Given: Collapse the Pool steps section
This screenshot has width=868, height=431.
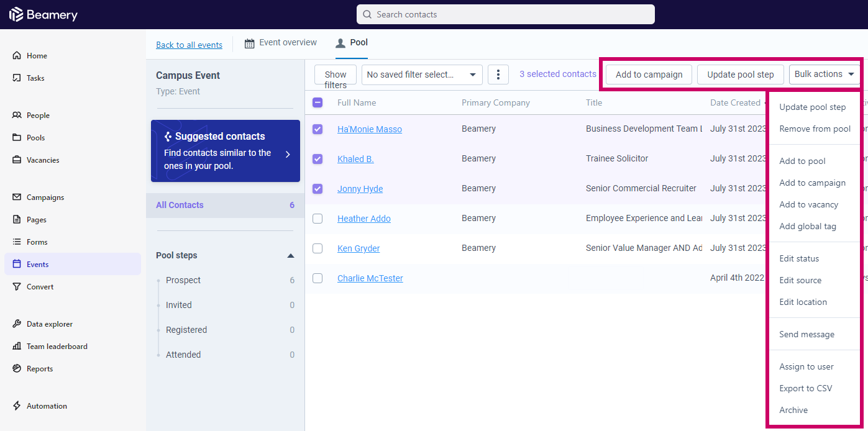Looking at the screenshot, I should point(290,256).
